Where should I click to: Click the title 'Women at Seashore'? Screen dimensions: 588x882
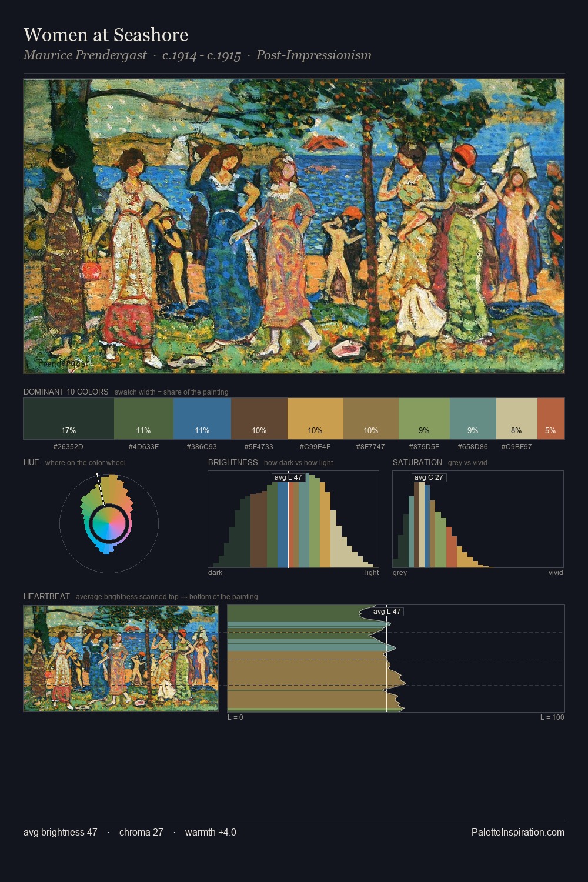(106, 35)
